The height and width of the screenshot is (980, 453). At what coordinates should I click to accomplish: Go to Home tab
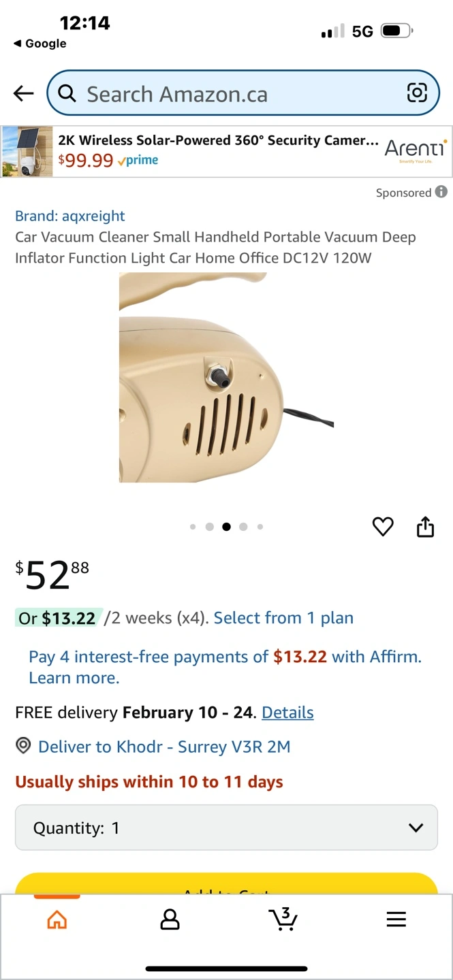57,920
